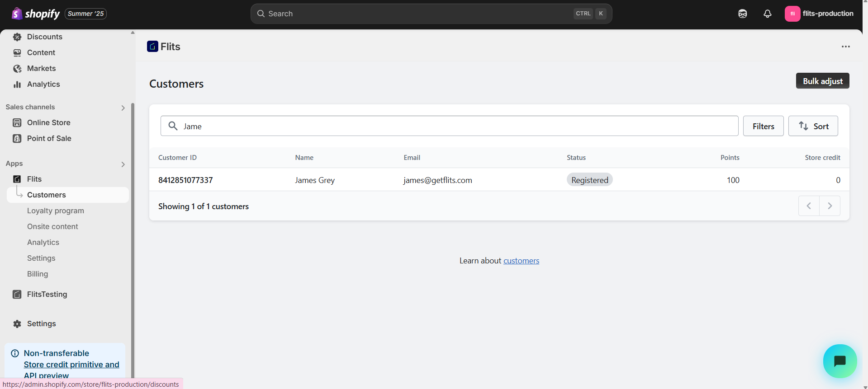
Task: Click the flits-production store avatar
Action: (792, 14)
